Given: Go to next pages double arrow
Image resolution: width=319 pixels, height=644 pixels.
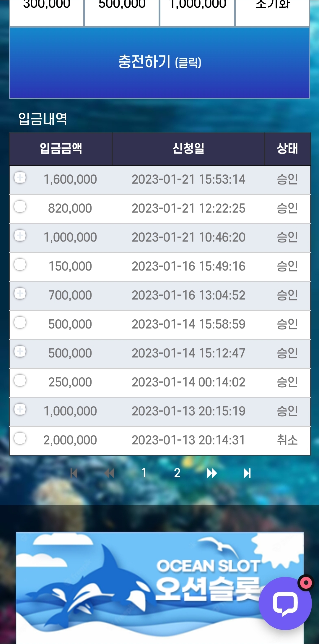Looking at the screenshot, I should (x=212, y=473).
